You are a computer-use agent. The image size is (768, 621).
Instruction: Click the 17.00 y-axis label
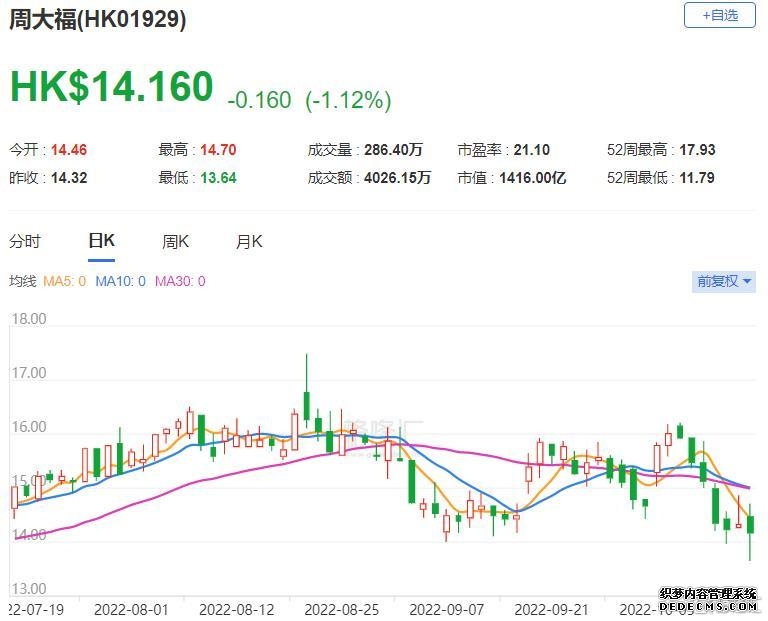point(29,373)
